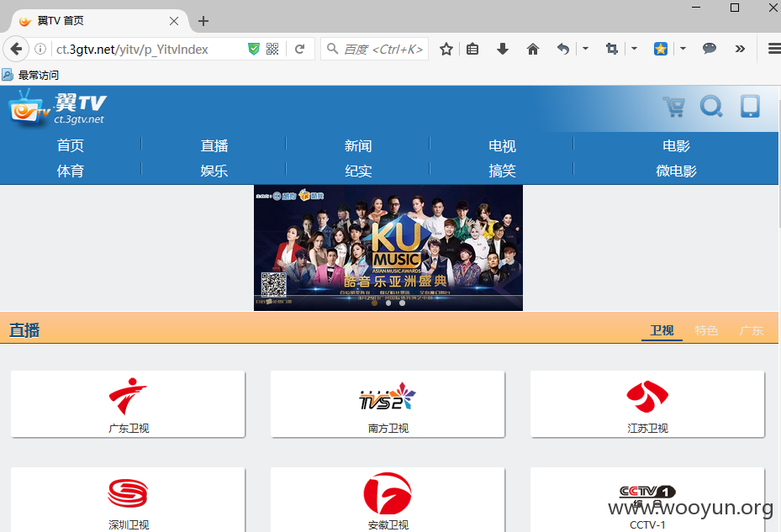Select third carousel dot on banner

[402, 303]
